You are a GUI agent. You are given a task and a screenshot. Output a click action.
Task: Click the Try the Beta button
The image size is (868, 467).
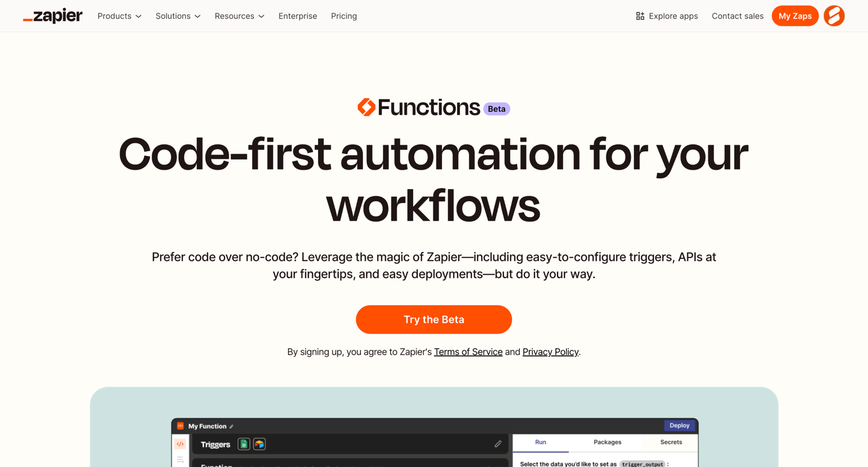434,320
